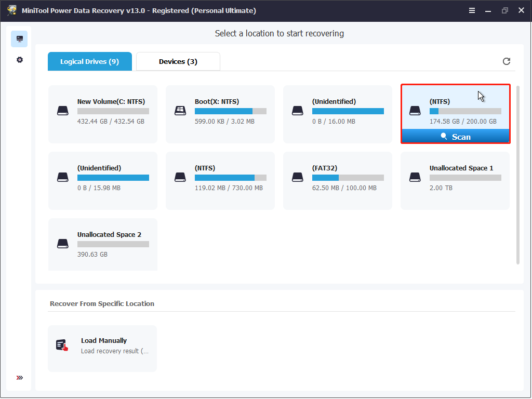The height and width of the screenshot is (399, 532).
Task: Click the 0 B / 16.00 MB size text
Action: click(x=334, y=122)
